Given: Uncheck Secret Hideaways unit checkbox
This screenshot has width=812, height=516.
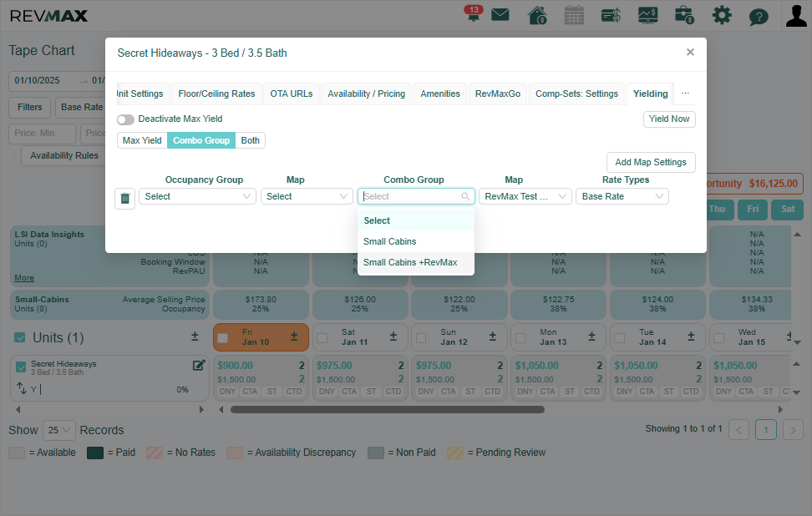Looking at the screenshot, I should point(21,367).
